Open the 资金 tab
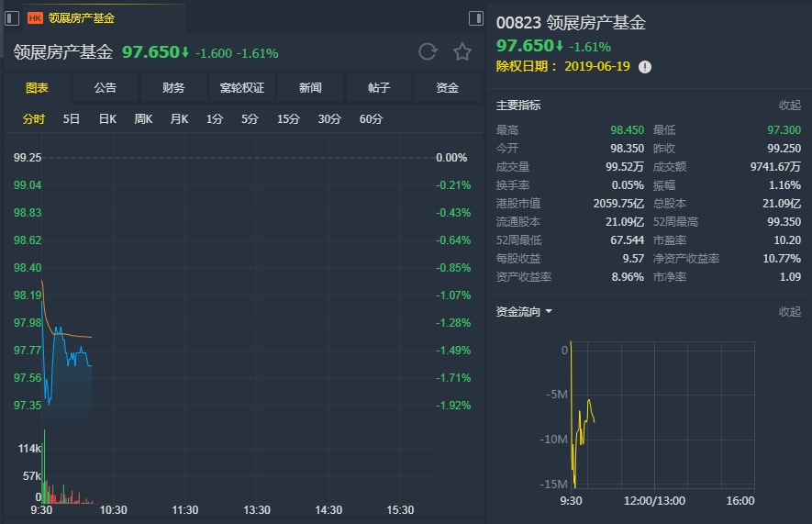Viewport: 812px width, 524px height. point(447,87)
